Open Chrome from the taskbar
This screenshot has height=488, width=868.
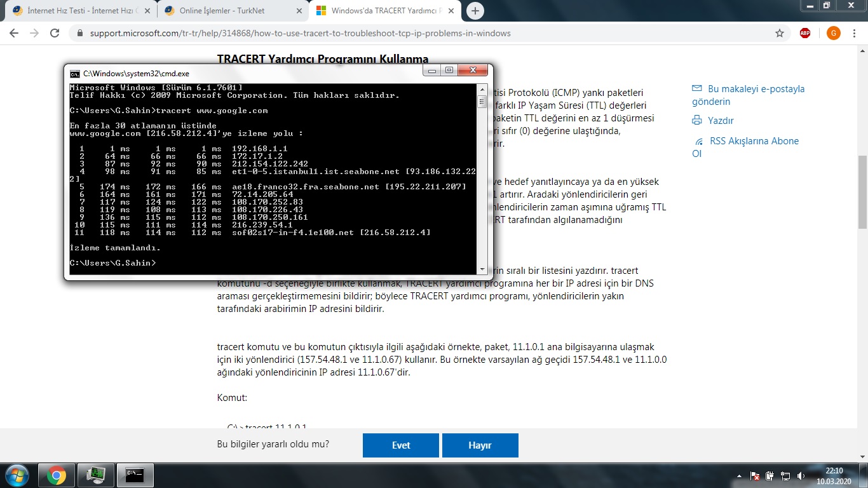pyautogui.click(x=57, y=475)
